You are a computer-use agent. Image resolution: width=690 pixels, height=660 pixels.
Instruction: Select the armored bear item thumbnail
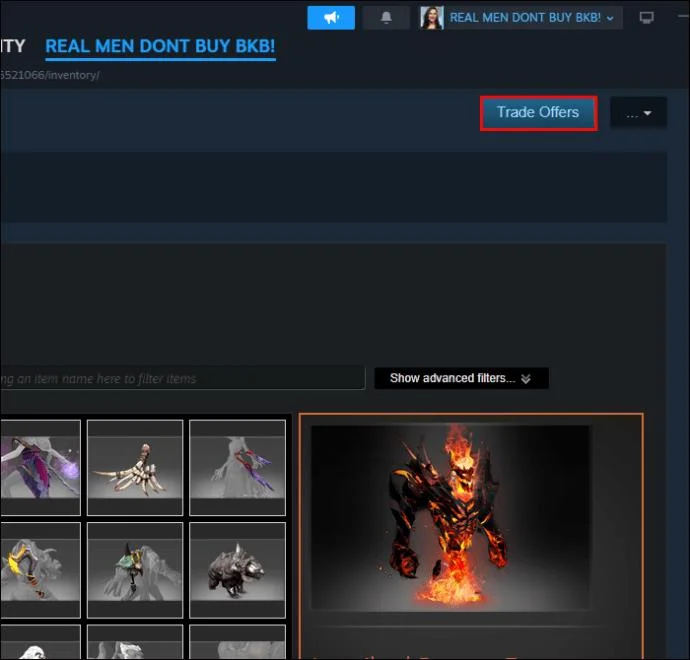click(238, 570)
